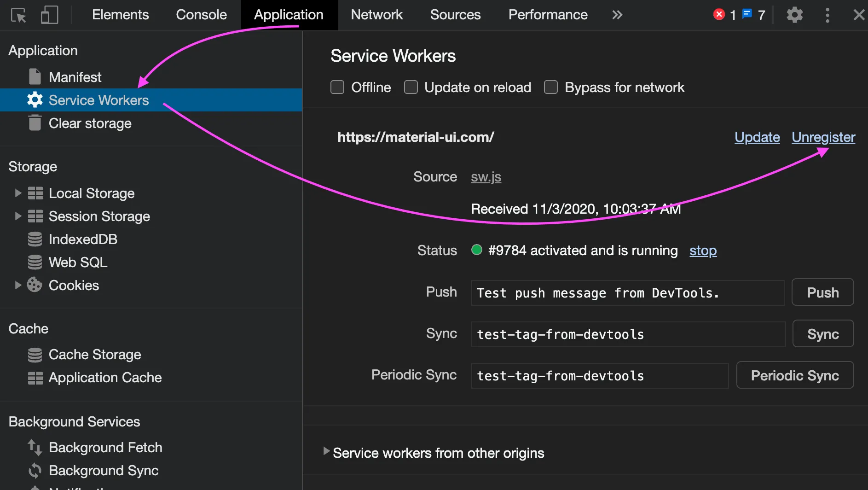
Task: Click the Push message text field
Action: [627, 293]
